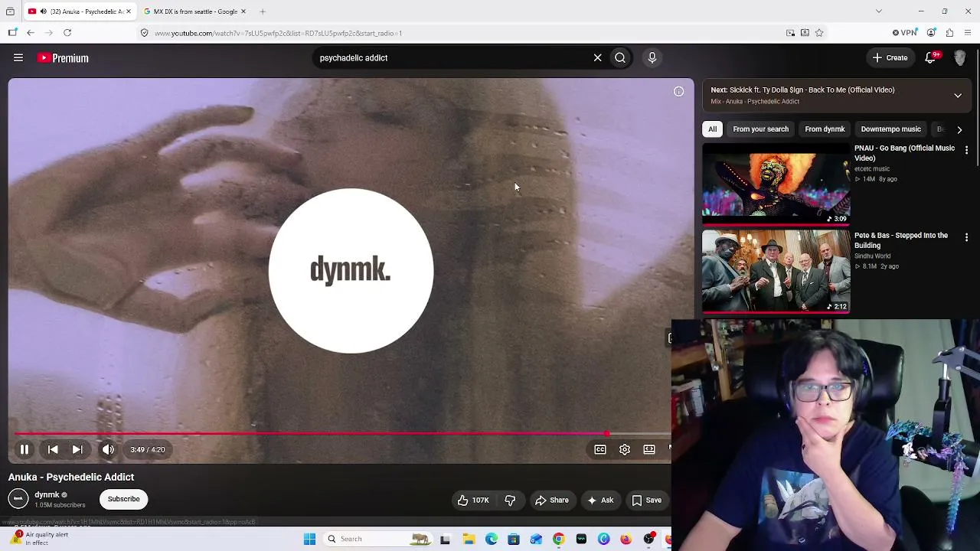Image resolution: width=980 pixels, height=551 pixels.
Task: Dislike this video
Action: pyautogui.click(x=510, y=500)
